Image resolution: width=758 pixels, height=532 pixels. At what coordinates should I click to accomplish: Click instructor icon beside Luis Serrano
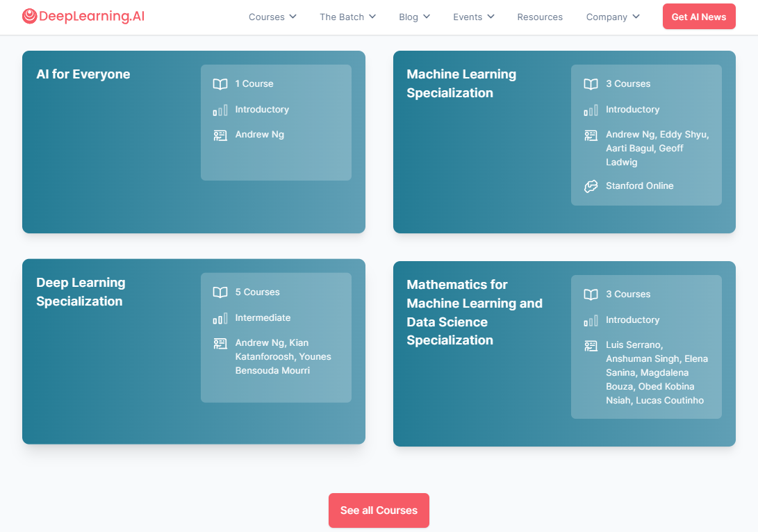591,345
